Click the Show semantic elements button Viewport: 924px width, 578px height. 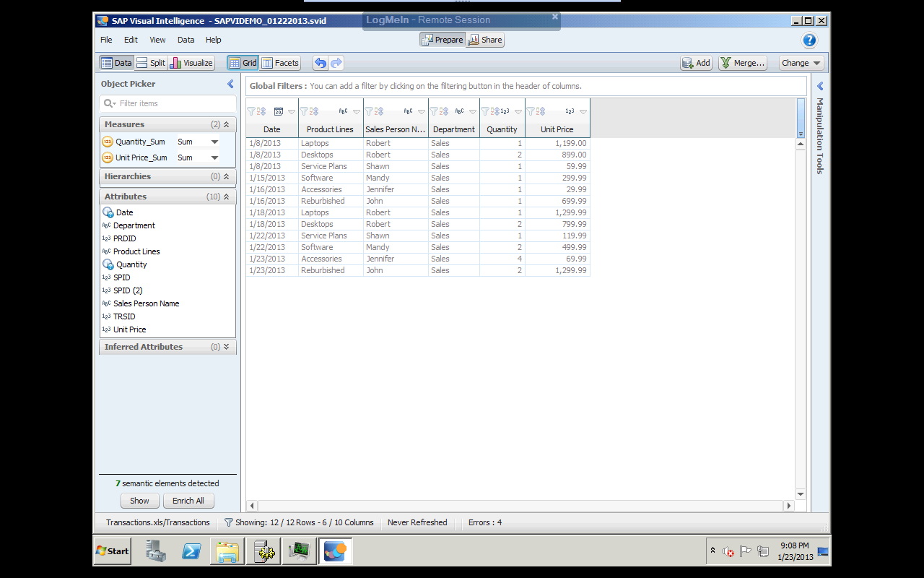(139, 501)
